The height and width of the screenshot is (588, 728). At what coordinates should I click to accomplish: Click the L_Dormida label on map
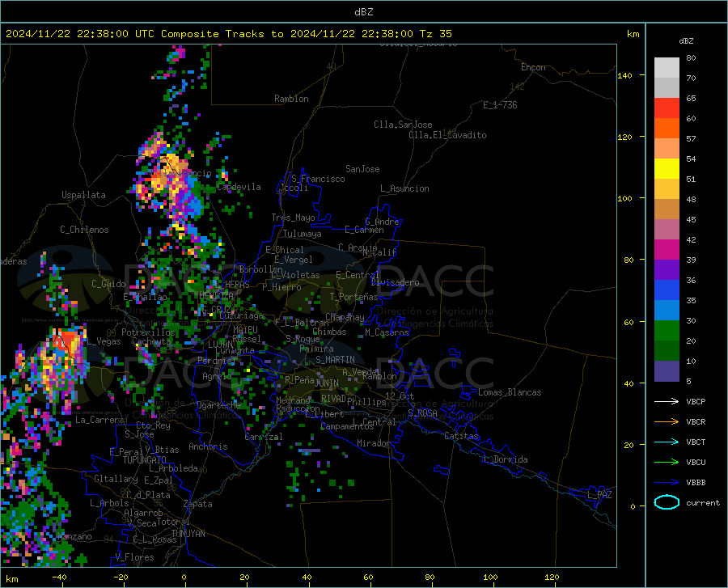click(x=505, y=459)
